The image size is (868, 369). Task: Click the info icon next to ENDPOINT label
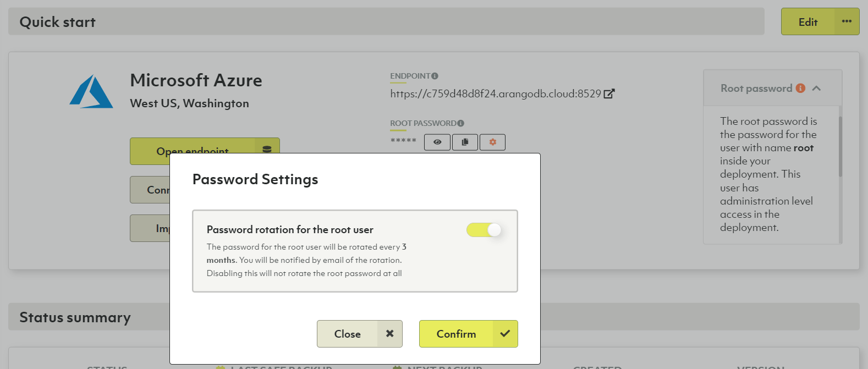(435, 76)
